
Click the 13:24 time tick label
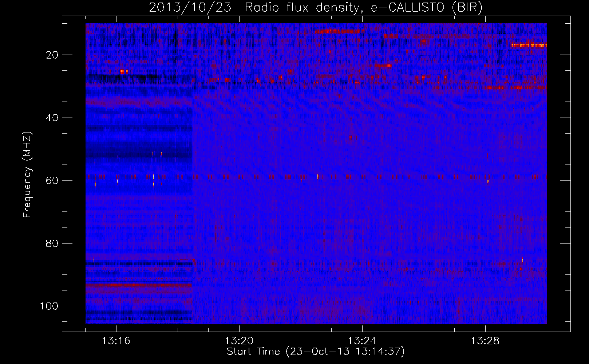tap(362, 341)
